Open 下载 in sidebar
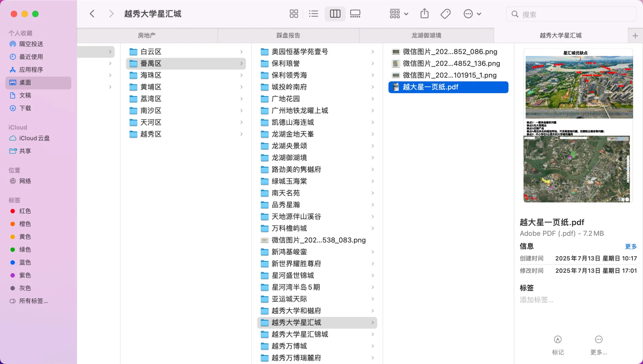 38,108
